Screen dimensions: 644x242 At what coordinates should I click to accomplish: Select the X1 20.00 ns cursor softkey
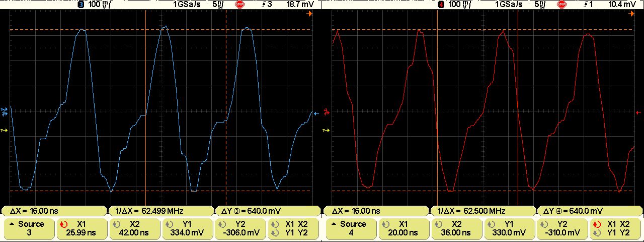tap(404, 228)
